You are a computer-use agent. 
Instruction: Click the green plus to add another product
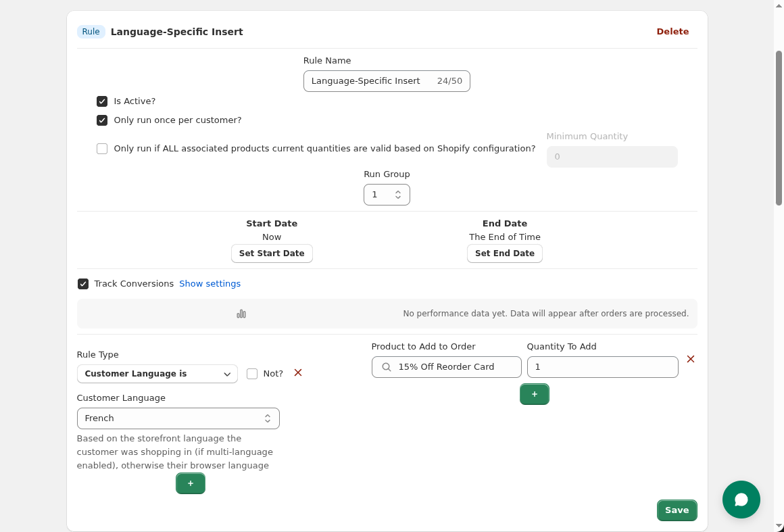(535, 394)
